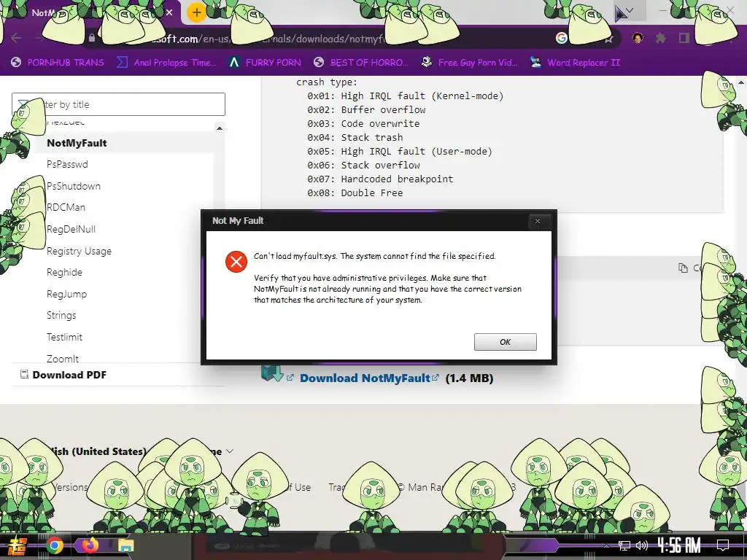Viewport: 747px width, 560px height.
Task: Open the Extensions puzzle piece menu
Action: coord(660,38)
